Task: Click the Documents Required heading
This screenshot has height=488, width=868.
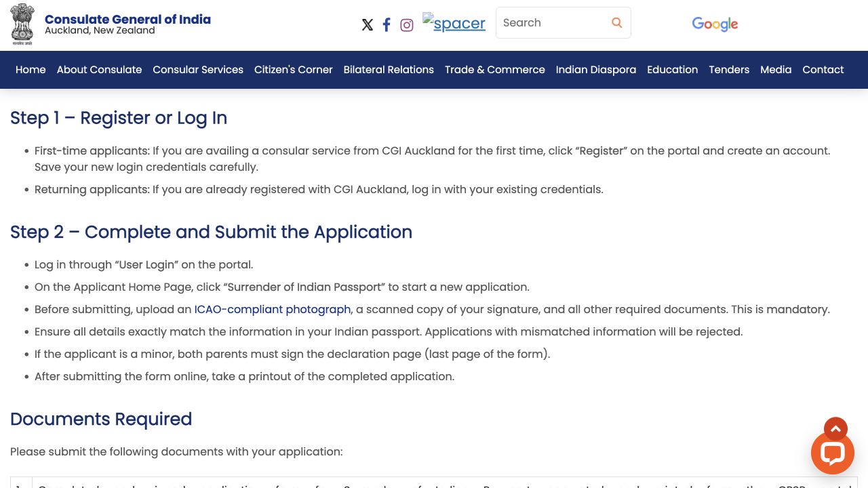Action: 101,419
